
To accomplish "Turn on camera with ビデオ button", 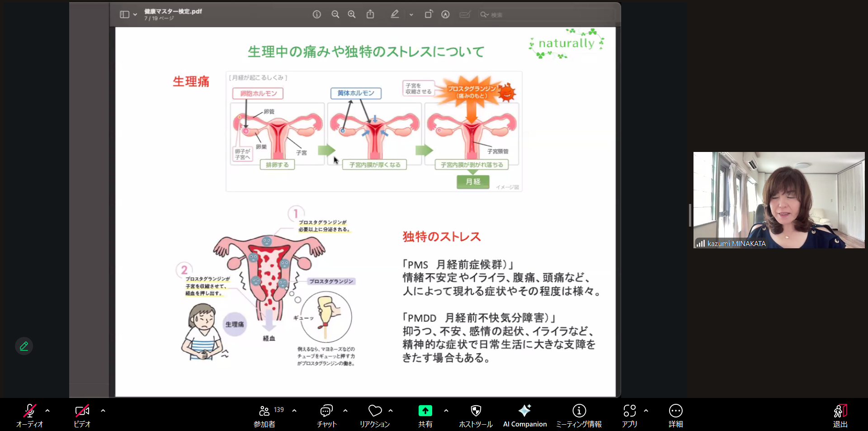I will point(82,415).
